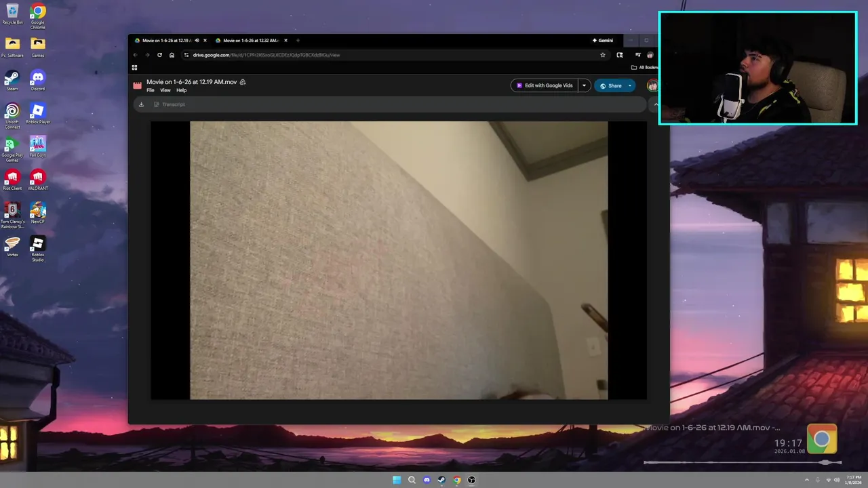868x488 pixels.
Task: Launch Steam from the desktop shortcut
Action: 12,80
